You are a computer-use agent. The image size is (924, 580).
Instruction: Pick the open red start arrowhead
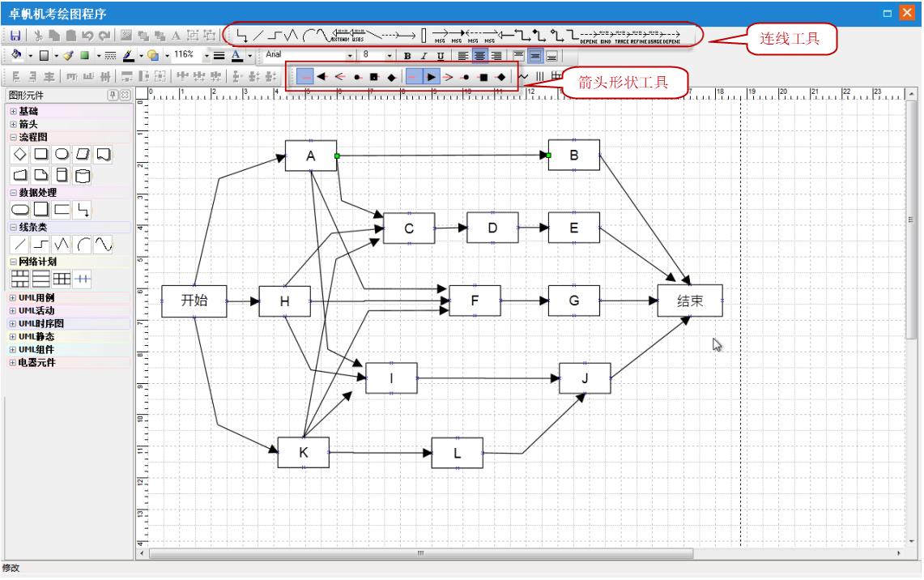pyautogui.click(x=339, y=77)
